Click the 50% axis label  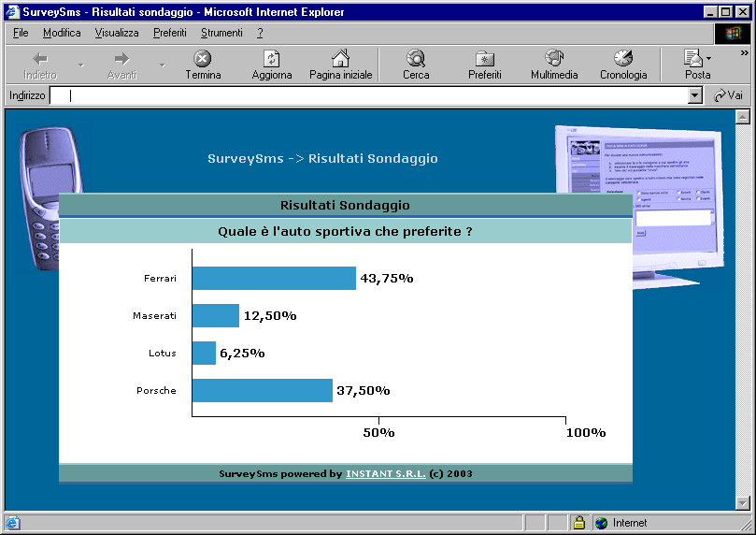378,433
